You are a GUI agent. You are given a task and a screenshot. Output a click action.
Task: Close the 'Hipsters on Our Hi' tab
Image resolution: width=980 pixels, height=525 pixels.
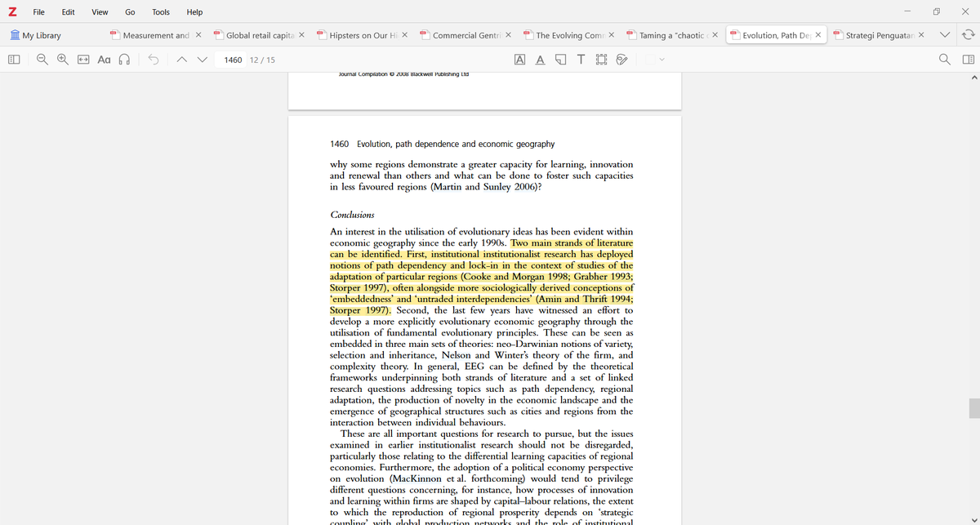405,35
